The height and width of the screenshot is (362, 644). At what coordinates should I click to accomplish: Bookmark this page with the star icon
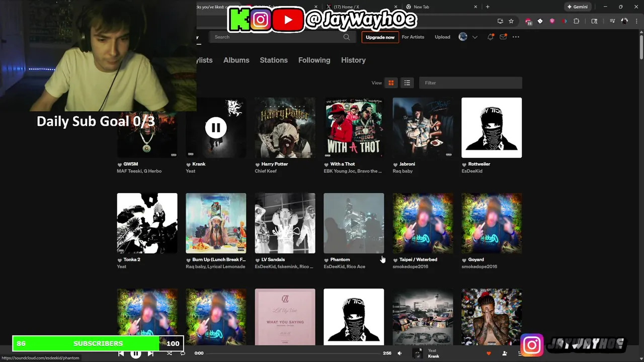click(x=511, y=21)
